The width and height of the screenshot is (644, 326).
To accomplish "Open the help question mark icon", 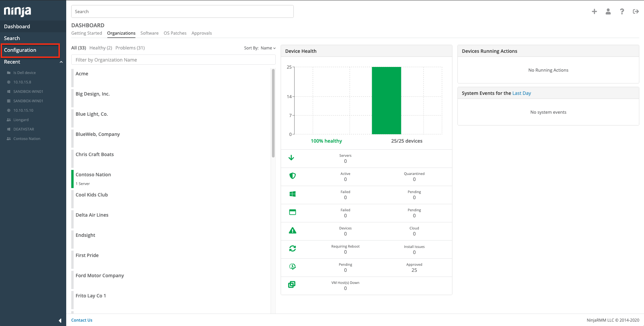I will [622, 11].
